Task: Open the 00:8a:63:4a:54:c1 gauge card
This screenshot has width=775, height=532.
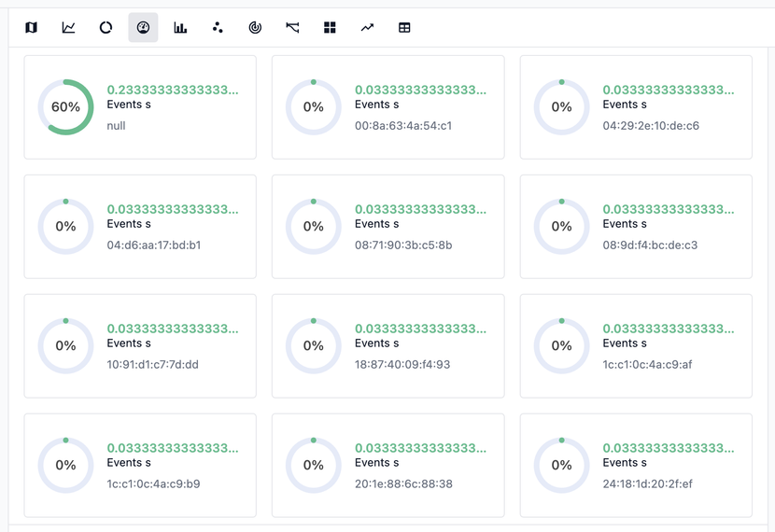Action: pos(387,107)
